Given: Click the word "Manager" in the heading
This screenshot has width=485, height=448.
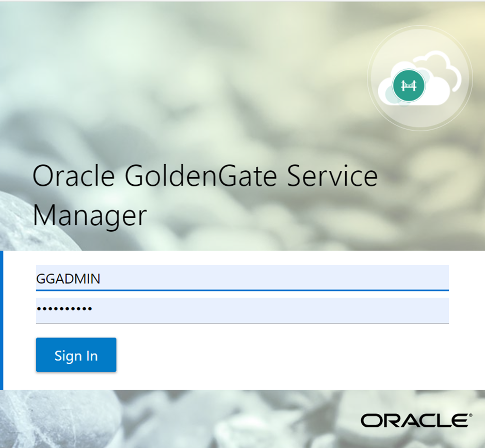Looking at the screenshot, I should (x=90, y=215).
